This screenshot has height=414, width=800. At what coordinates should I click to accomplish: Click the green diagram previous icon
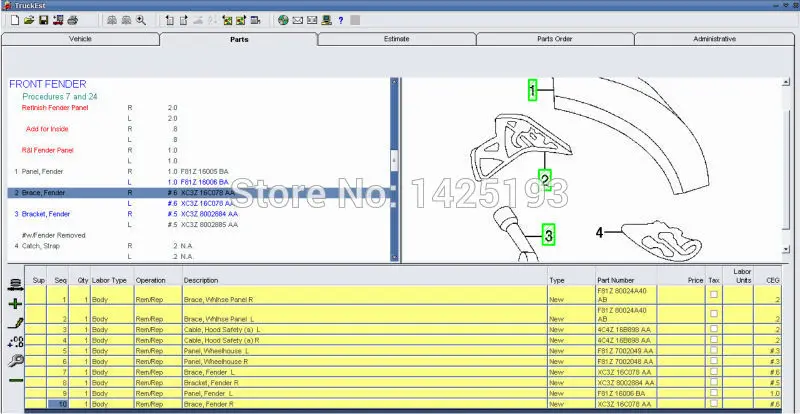coord(227,20)
